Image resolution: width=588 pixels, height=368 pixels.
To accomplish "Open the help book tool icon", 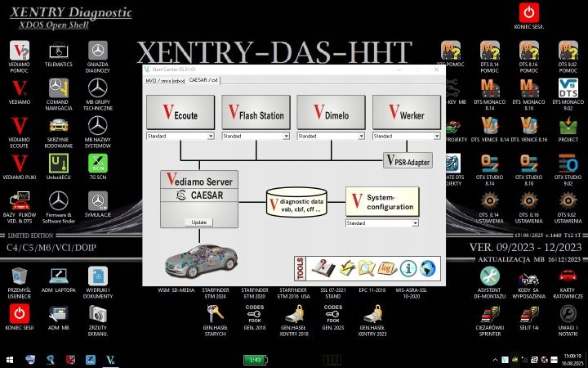I will [x=323, y=268].
